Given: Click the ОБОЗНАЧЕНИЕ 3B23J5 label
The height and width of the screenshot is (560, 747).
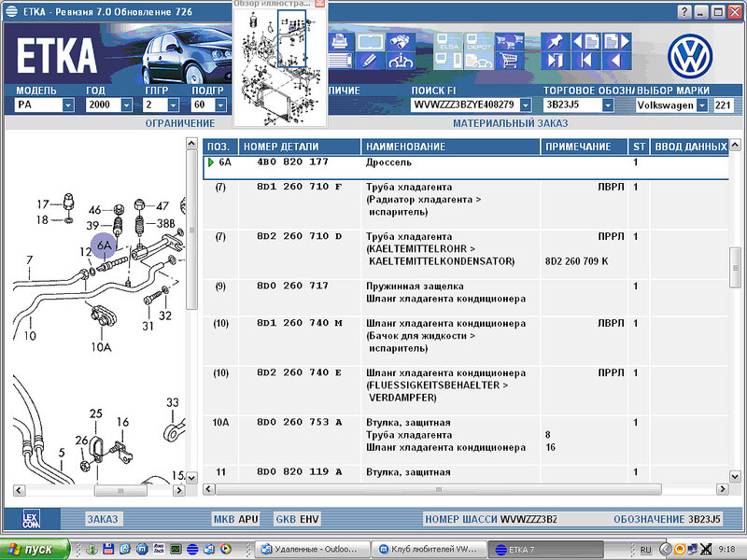Looking at the screenshot, I should coord(667,519).
